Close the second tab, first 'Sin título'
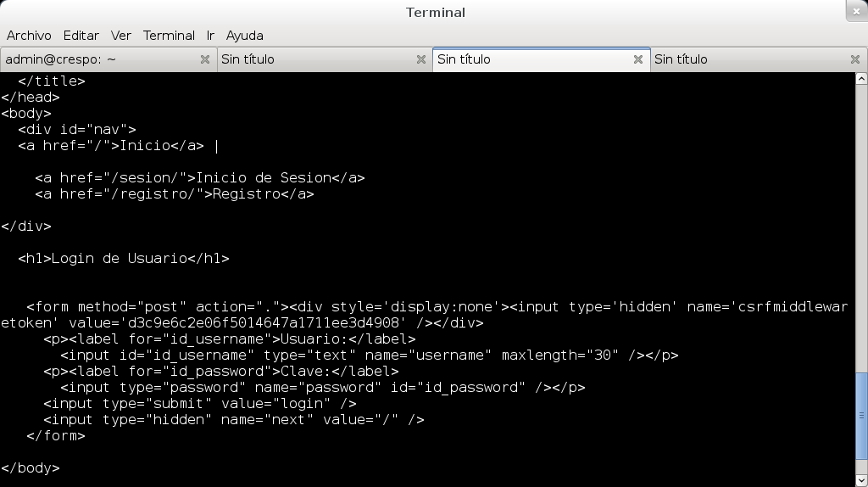868x487 pixels. pos(421,59)
